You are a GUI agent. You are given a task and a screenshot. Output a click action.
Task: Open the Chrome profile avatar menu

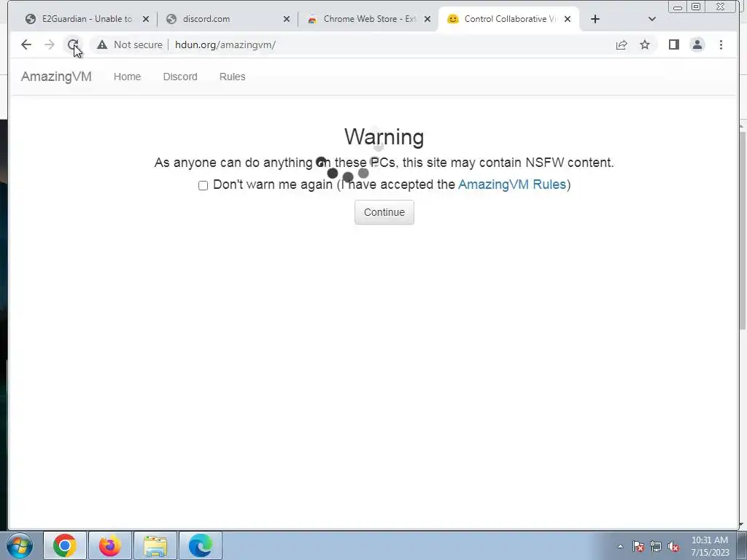[697, 44]
